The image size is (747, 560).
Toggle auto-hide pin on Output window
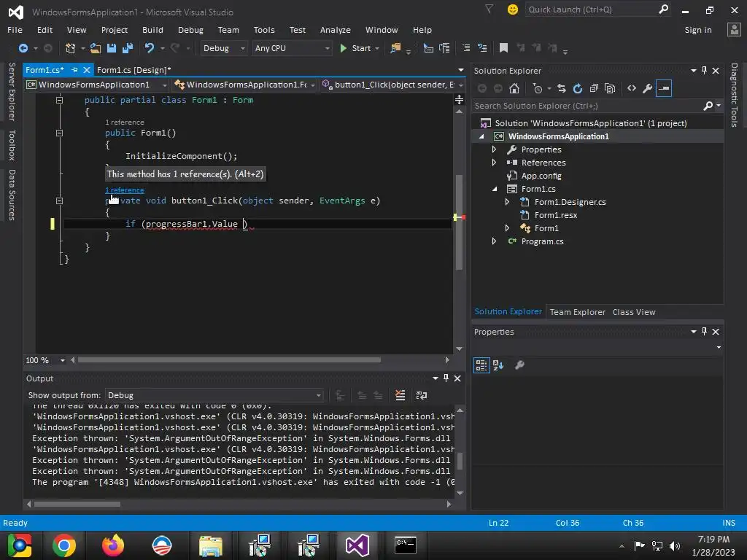[x=446, y=378]
